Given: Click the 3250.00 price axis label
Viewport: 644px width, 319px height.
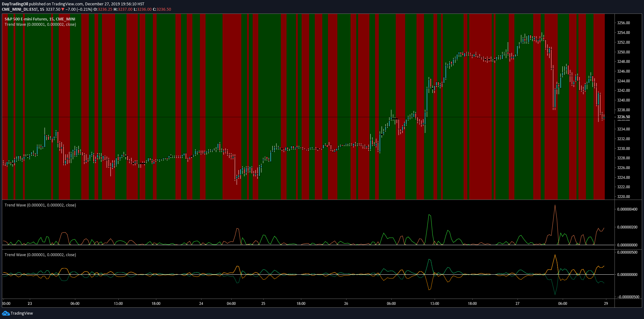Looking at the screenshot, I should [x=623, y=52].
